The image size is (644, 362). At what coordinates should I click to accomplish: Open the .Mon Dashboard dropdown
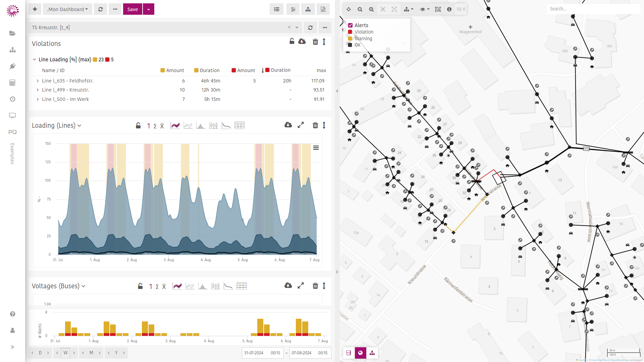[x=67, y=9]
